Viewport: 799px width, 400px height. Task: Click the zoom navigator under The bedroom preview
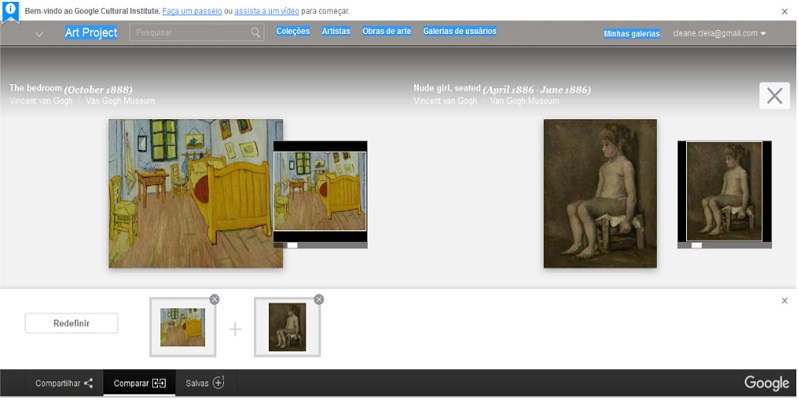(320, 244)
